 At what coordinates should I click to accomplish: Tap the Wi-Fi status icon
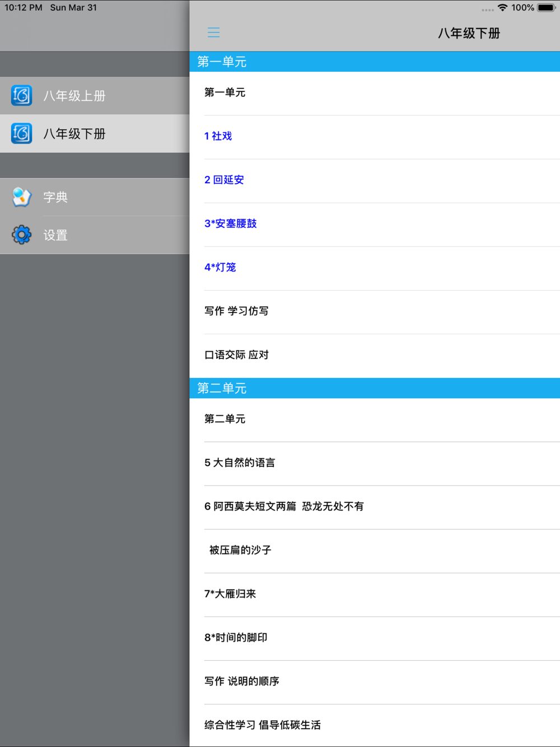click(x=502, y=8)
